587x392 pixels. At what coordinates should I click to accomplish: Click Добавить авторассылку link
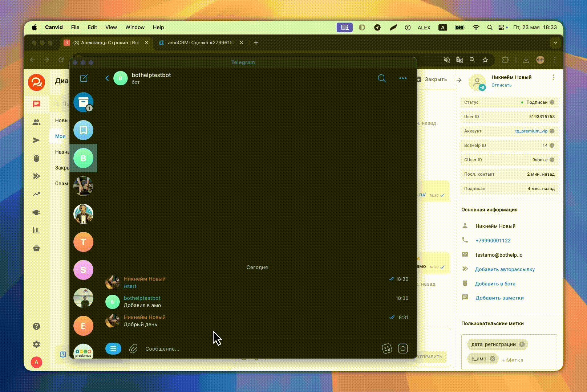point(505,269)
